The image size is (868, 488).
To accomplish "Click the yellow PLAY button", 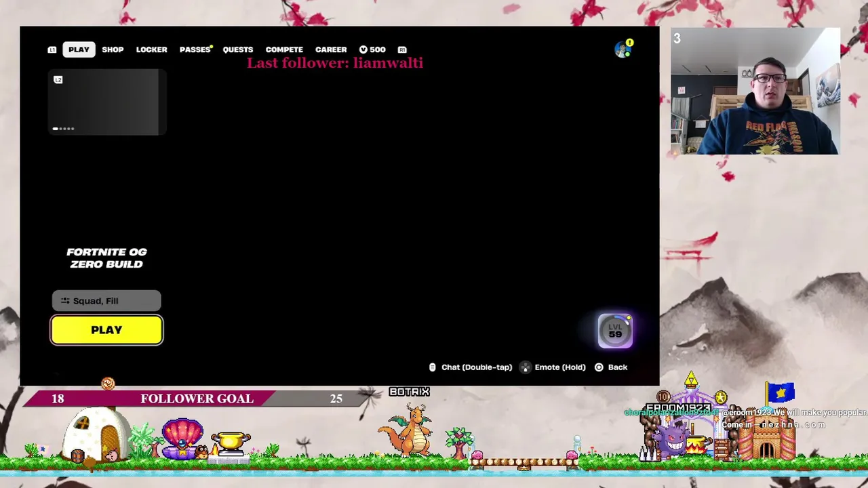I will 106,330.
